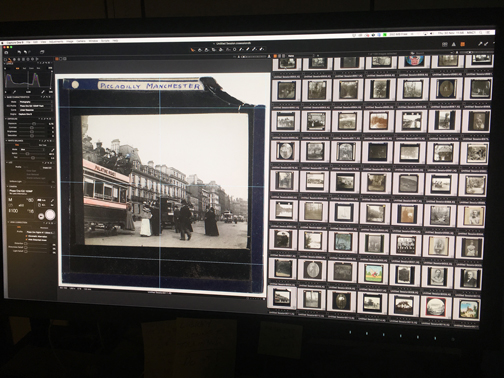
Task: Select the colorful cartoon slide thumbnail
Action: (x=373, y=274)
